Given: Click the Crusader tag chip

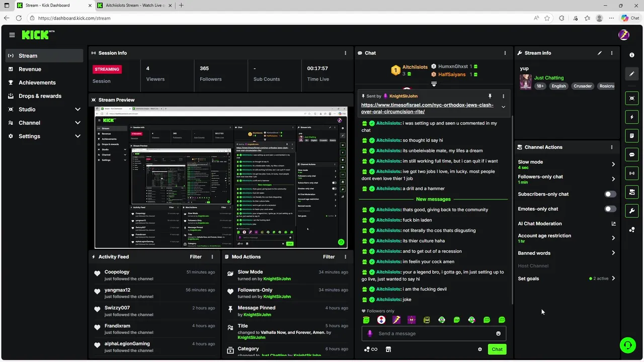Looking at the screenshot, I should (583, 86).
